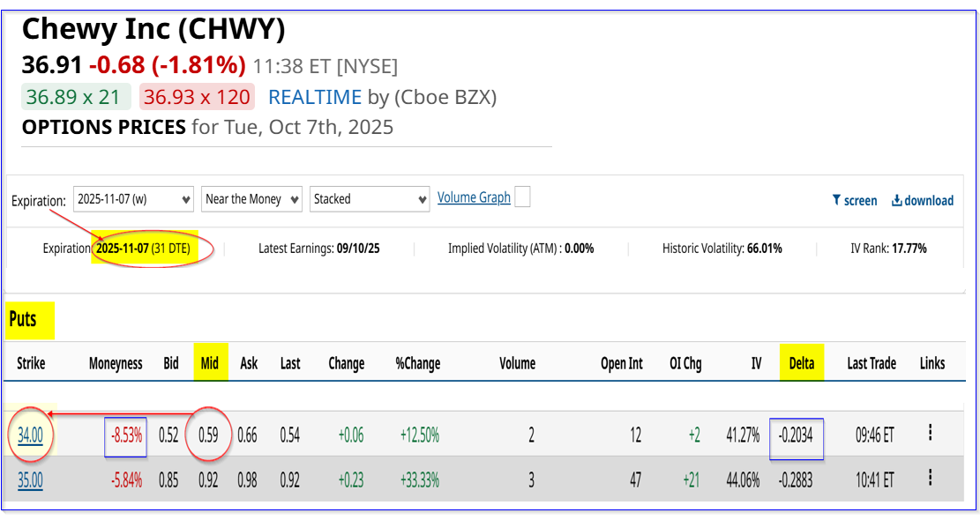Open the 34.00 strike link
The image size is (980, 520).
tap(30, 435)
